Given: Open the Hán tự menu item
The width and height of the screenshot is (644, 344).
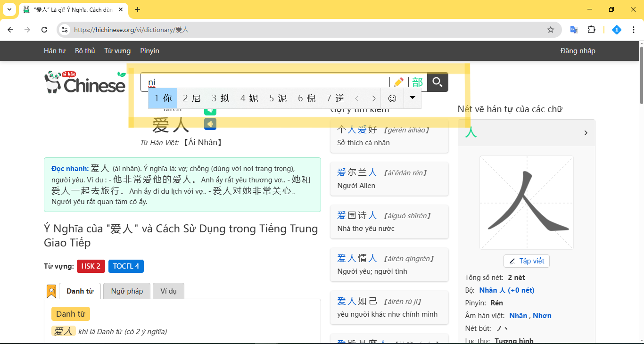Looking at the screenshot, I should (55, 51).
